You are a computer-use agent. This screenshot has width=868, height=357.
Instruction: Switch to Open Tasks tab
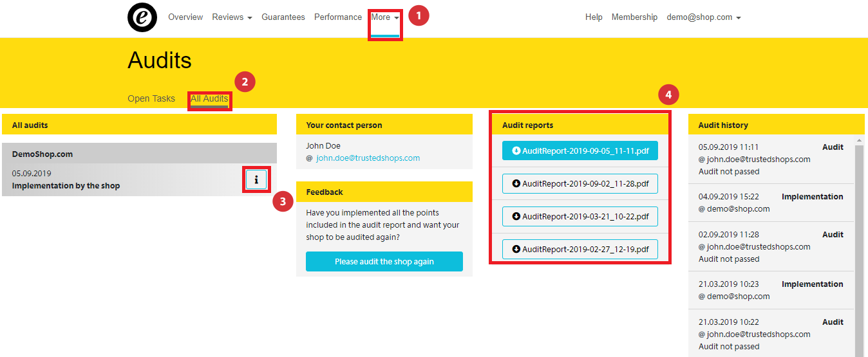(151, 98)
